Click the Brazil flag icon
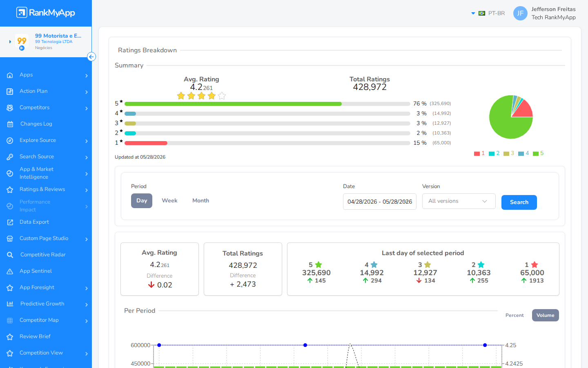 (x=482, y=13)
